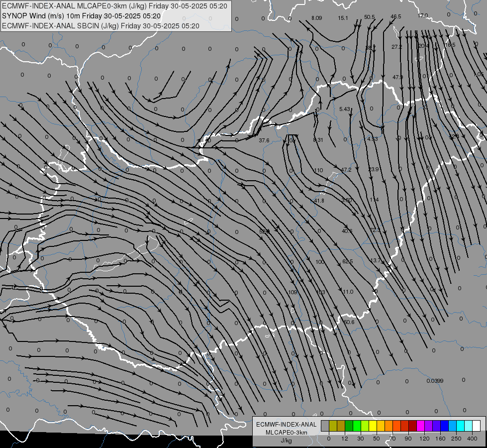The image size is (487, 448).
Task: Click the map value 46.5
Action: click(x=396, y=16)
